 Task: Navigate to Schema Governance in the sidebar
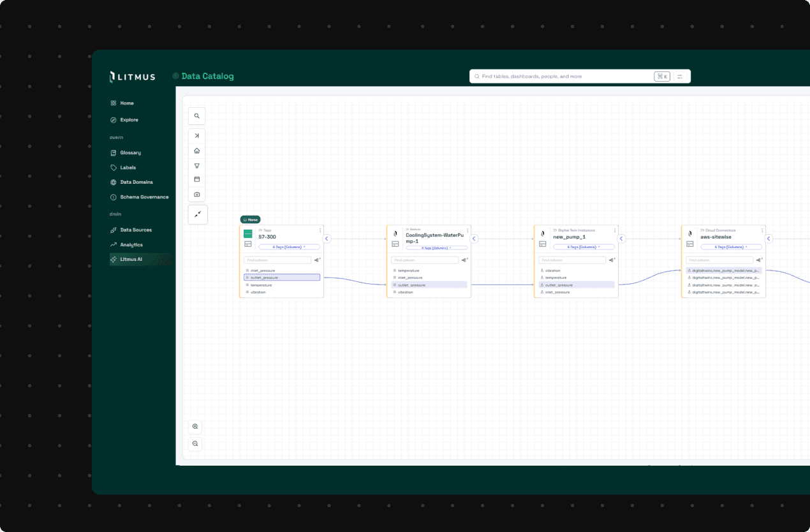pyautogui.click(x=141, y=196)
